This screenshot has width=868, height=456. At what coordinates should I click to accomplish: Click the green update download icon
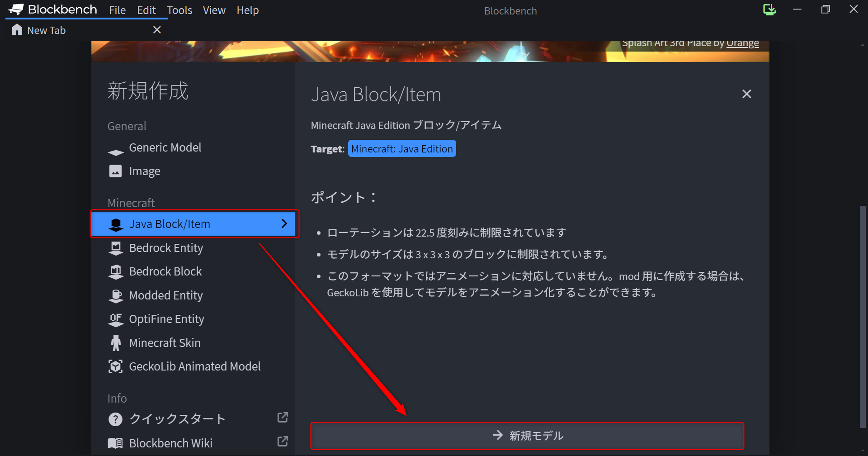point(769,9)
